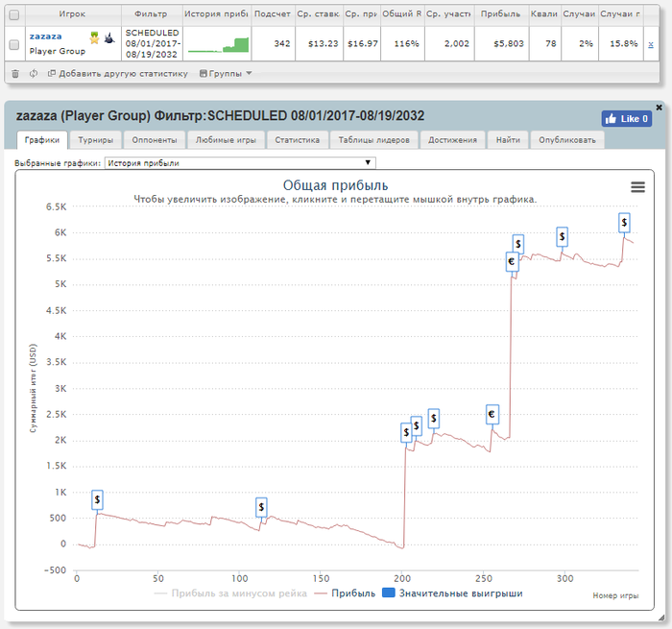Click the topmost $ marker near game 336
Image resolution: width=672 pixels, height=629 pixels.
click(624, 223)
